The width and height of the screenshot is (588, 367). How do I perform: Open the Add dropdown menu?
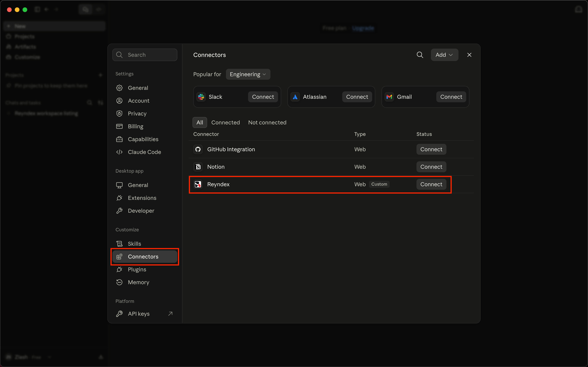[x=444, y=55]
